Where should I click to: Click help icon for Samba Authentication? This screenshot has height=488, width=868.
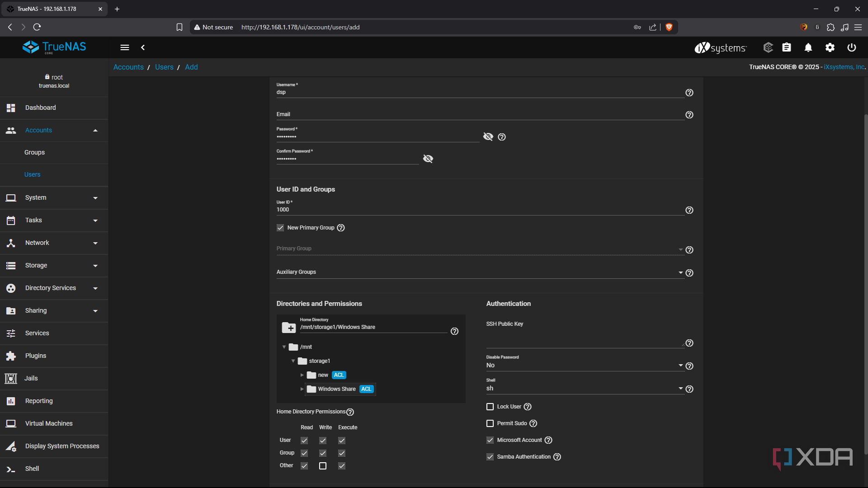click(557, 457)
